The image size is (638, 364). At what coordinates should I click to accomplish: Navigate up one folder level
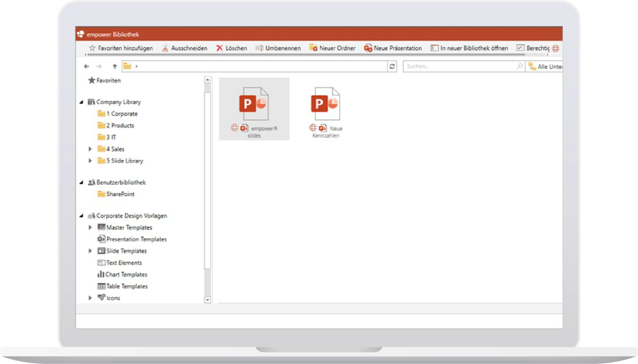click(x=115, y=66)
